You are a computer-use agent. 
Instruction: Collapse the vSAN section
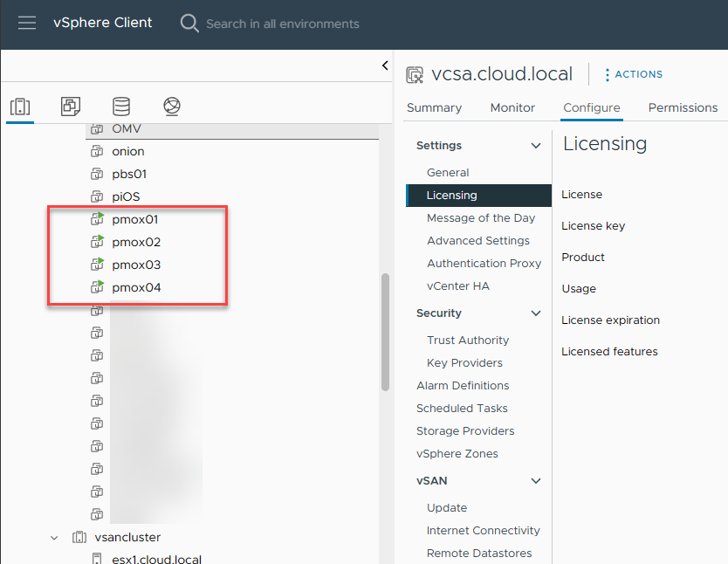coord(536,481)
